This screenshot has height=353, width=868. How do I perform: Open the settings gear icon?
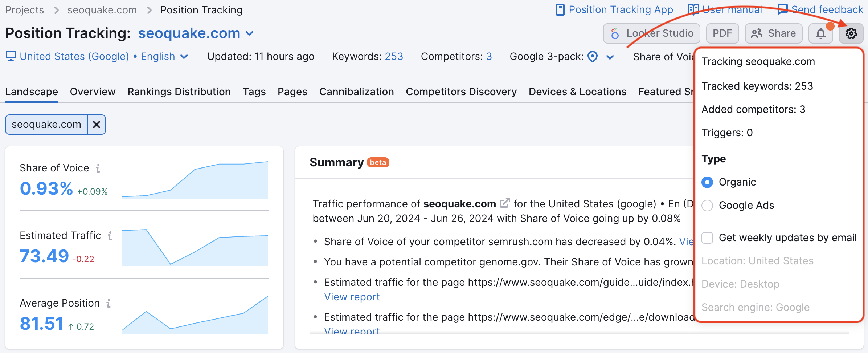tap(851, 33)
